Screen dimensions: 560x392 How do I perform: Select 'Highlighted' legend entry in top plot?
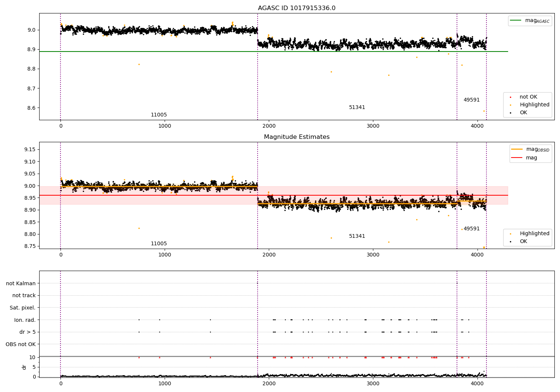(535, 105)
